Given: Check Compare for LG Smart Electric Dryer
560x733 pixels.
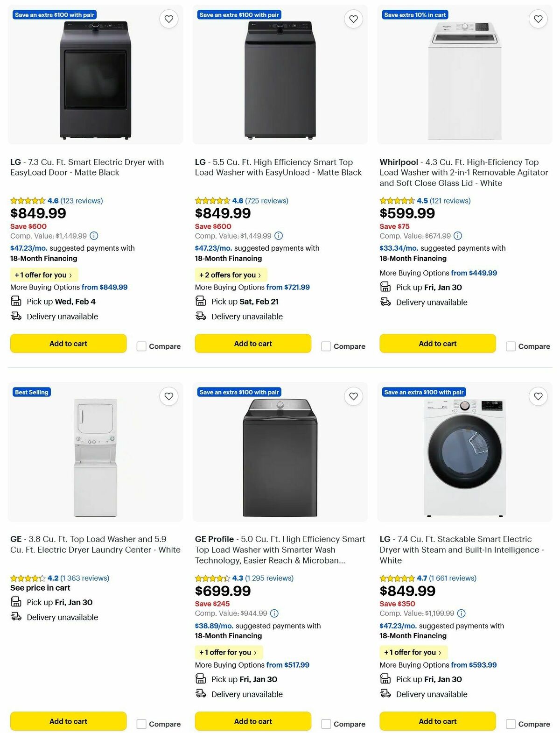Looking at the screenshot, I should tap(141, 346).
